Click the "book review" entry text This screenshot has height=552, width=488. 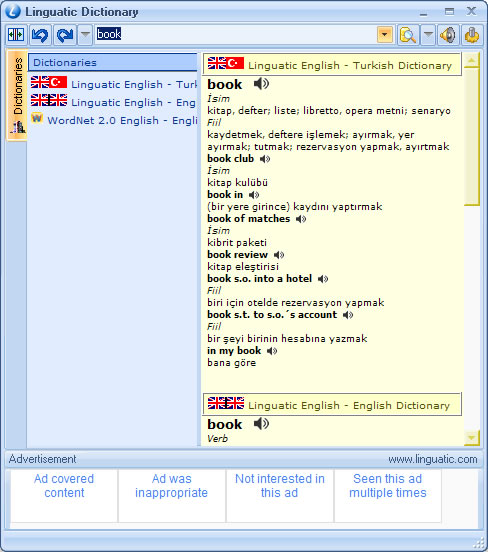(x=238, y=255)
